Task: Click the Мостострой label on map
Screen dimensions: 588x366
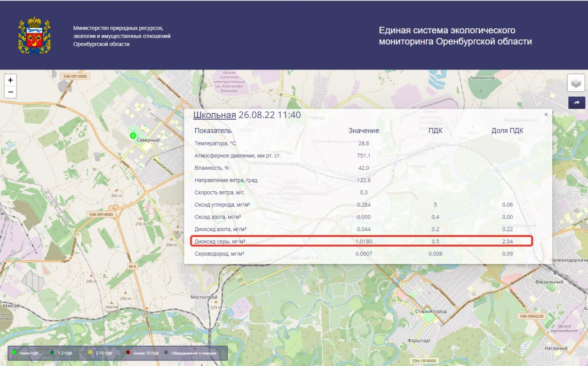Action: coord(204,297)
